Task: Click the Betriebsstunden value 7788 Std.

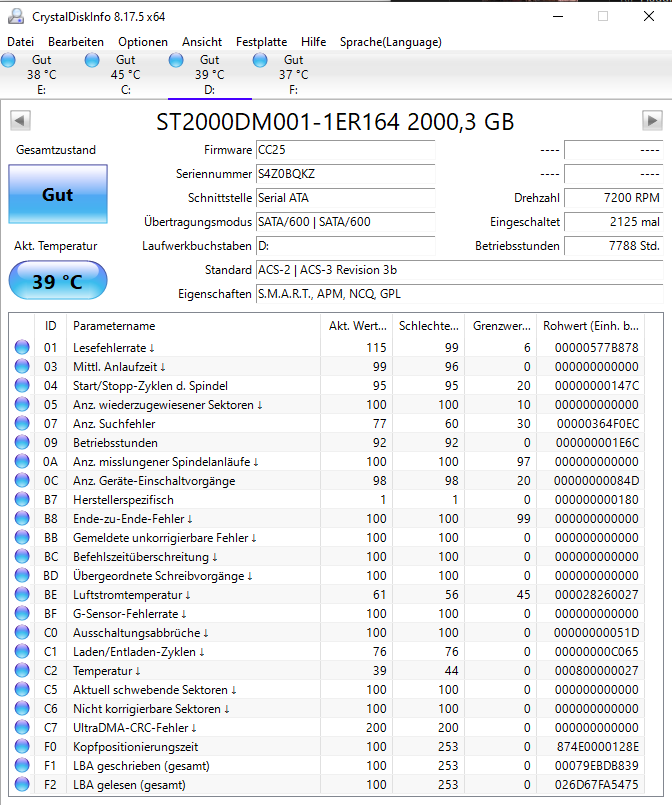Action: tap(613, 246)
